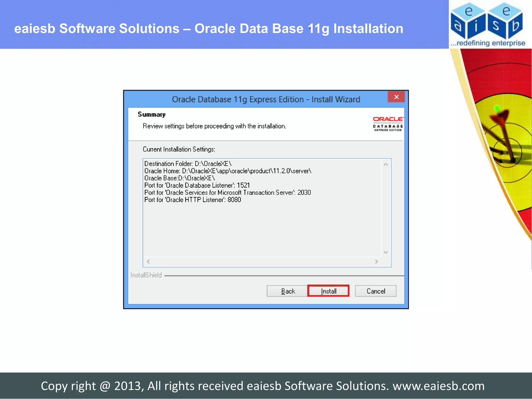Select the Oracle HTTP Listener port 8080 line
Screen dimensions: 532x399
(193, 200)
